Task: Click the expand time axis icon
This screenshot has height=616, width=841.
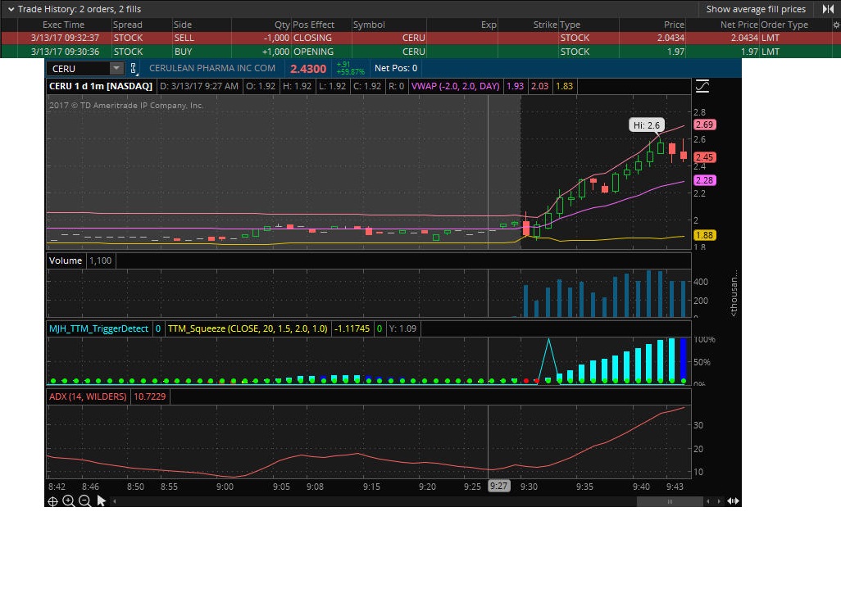Action: [733, 501]
